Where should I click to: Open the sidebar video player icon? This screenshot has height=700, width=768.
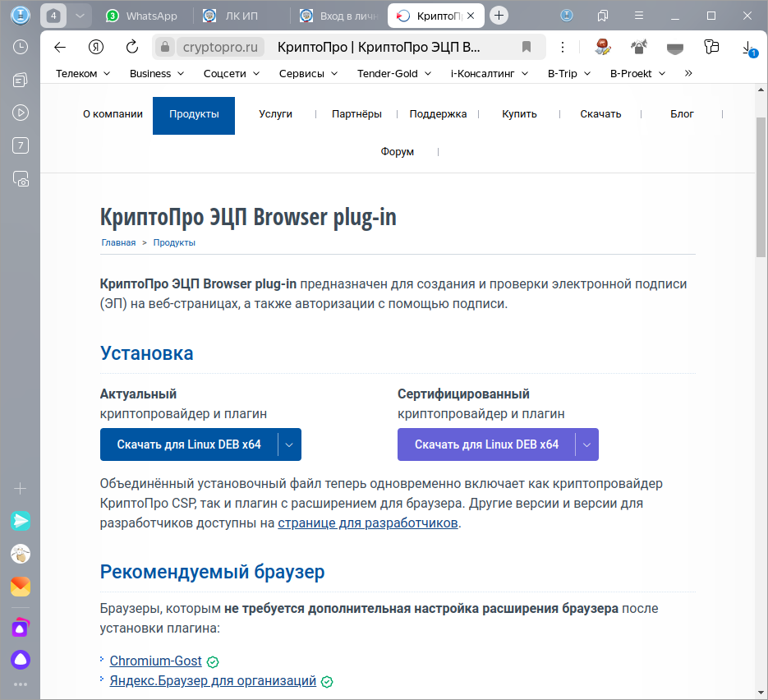(20, 113)
